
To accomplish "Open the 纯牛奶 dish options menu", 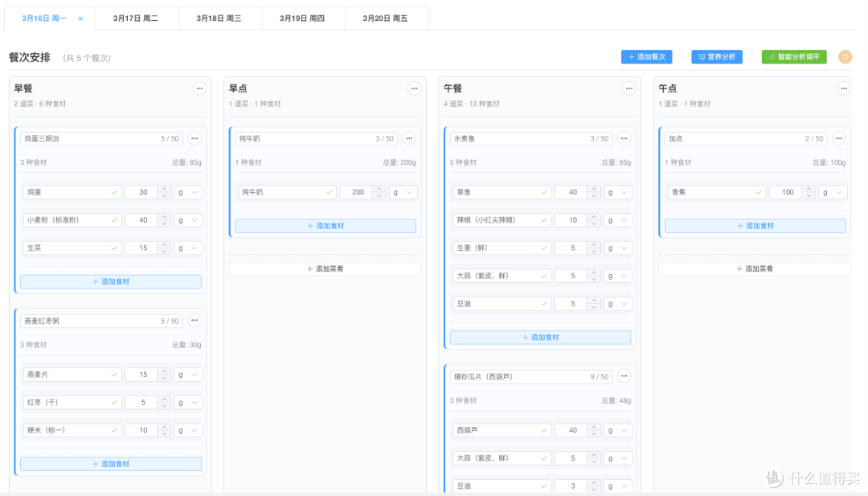I will coord(409,138).
